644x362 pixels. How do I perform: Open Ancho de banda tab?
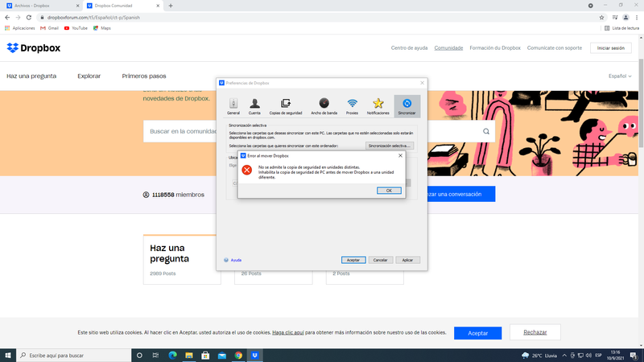tap(324, 106)
